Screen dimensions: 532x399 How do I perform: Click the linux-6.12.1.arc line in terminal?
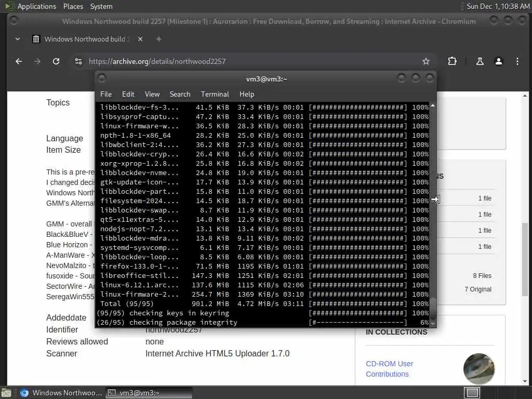pyautogui.click(x=264, y=285)
